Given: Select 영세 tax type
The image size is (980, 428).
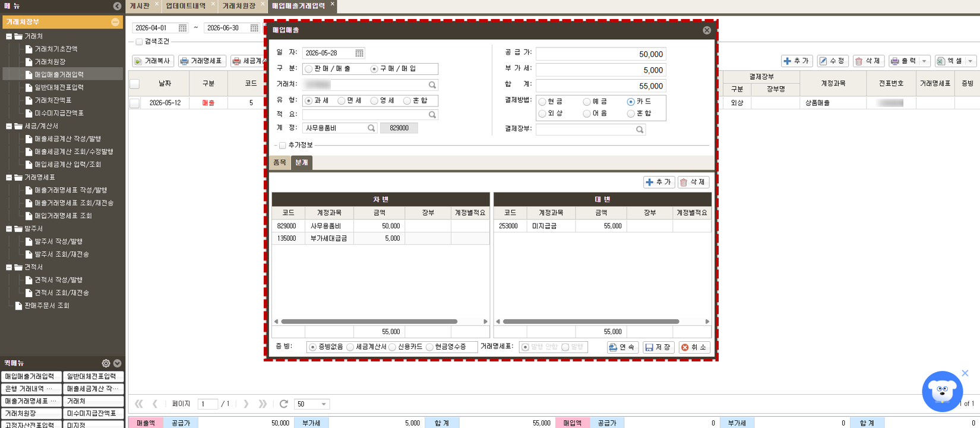Looking at the screenshot, I should [374, 101].
